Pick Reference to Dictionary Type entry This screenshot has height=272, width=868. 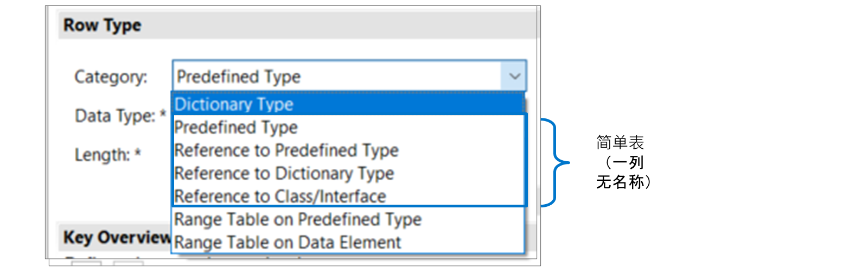coord(348,173)
